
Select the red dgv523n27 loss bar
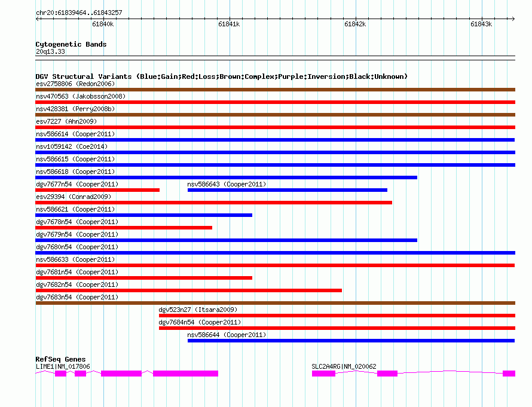(337, 316)
